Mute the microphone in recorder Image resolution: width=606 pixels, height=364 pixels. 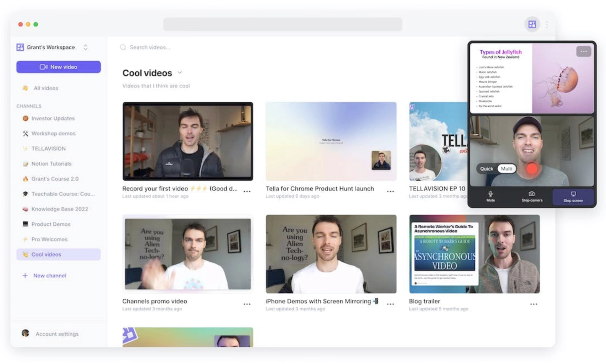point(490,196)
